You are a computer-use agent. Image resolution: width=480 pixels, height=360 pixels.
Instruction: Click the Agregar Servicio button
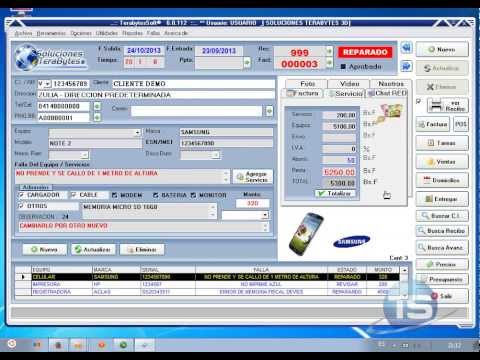pyautogui.click(x=253, y=177)
